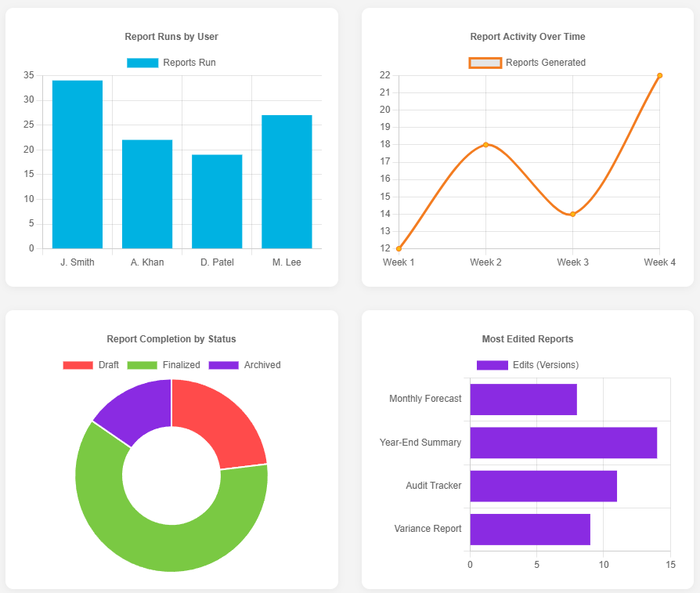Select the A. Khan bar
This screenshot has width=700, height=593.
tap(147, 194)
